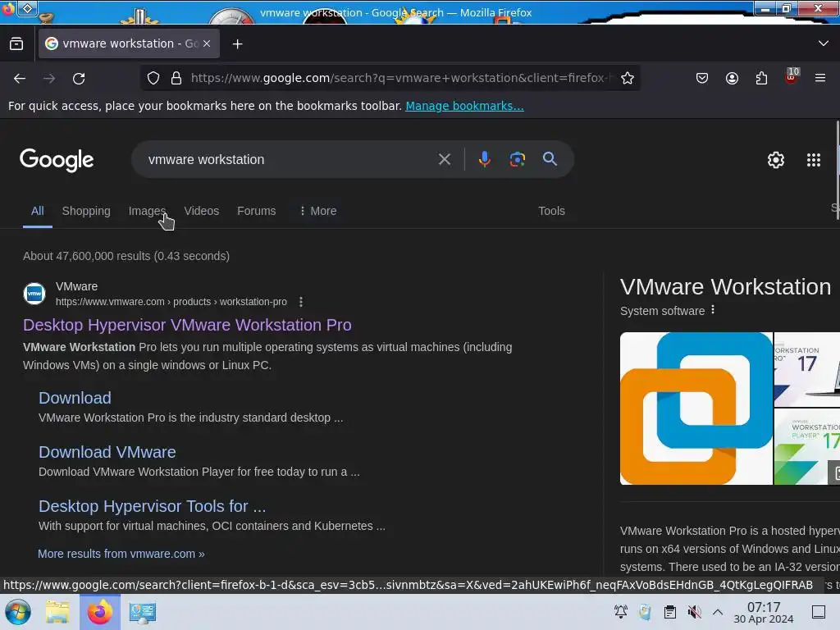
Task: Switch to the Firefox taskbar button
Action: click(99, 612)
